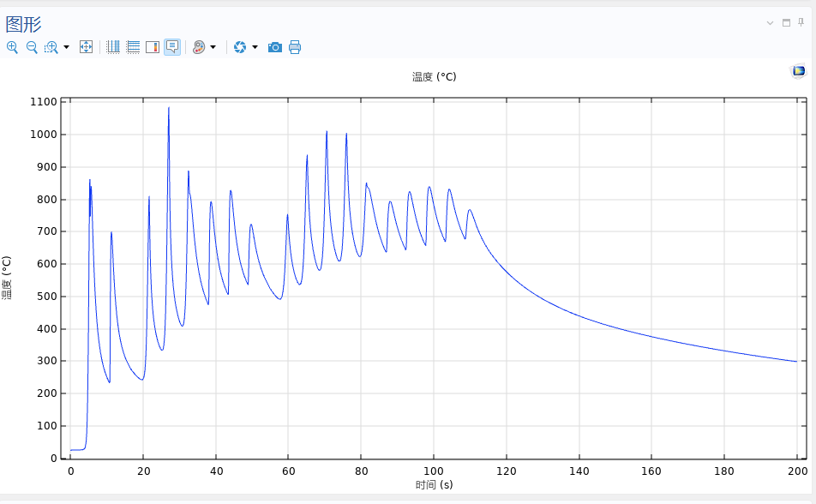Open the dropdown arrow beside Zoom Box
The width and height of the screenshot is (816, 504).
tap(66, 47)
